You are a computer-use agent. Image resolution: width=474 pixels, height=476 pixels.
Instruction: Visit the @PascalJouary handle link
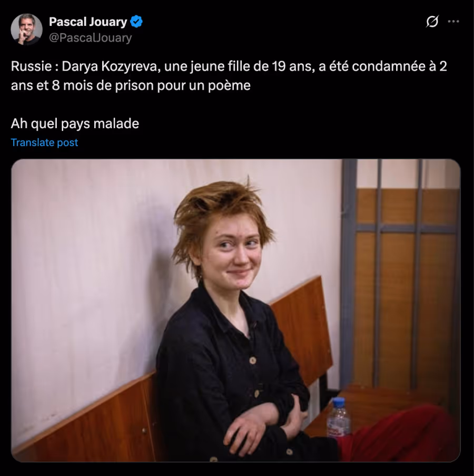[x=91, y=37]
